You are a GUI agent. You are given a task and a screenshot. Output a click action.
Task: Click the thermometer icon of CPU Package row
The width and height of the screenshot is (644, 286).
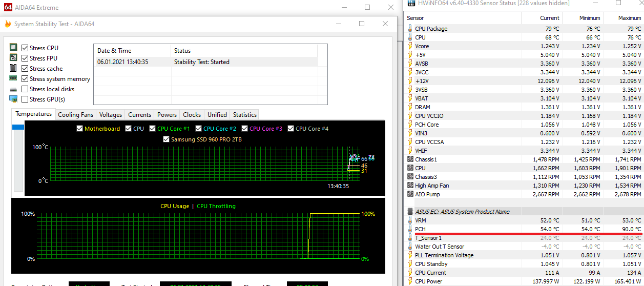click(410, 29)
